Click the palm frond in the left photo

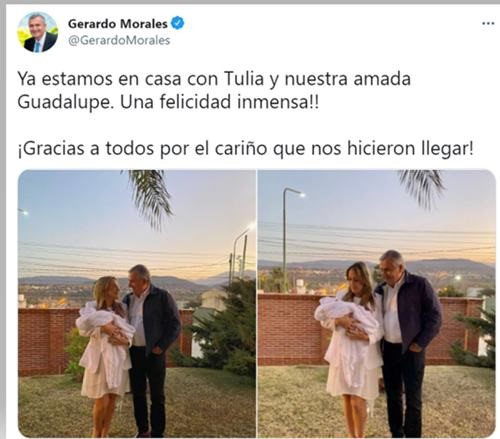150,195
